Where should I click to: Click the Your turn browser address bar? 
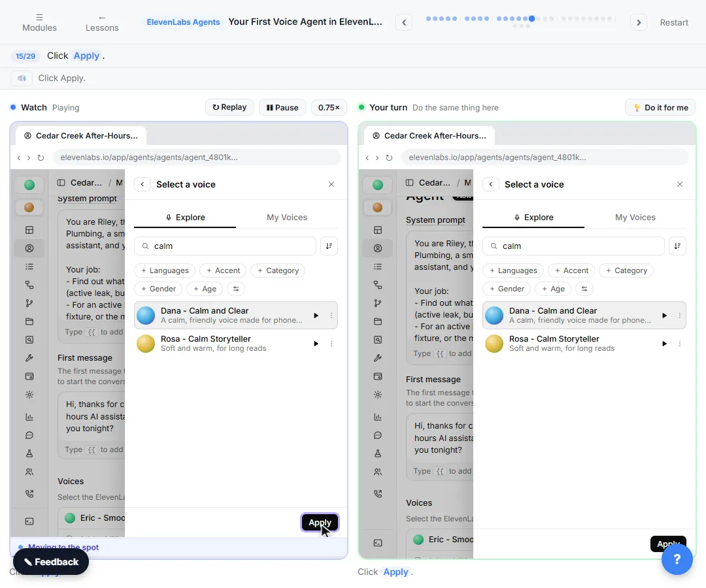click(x=545, y=157)
